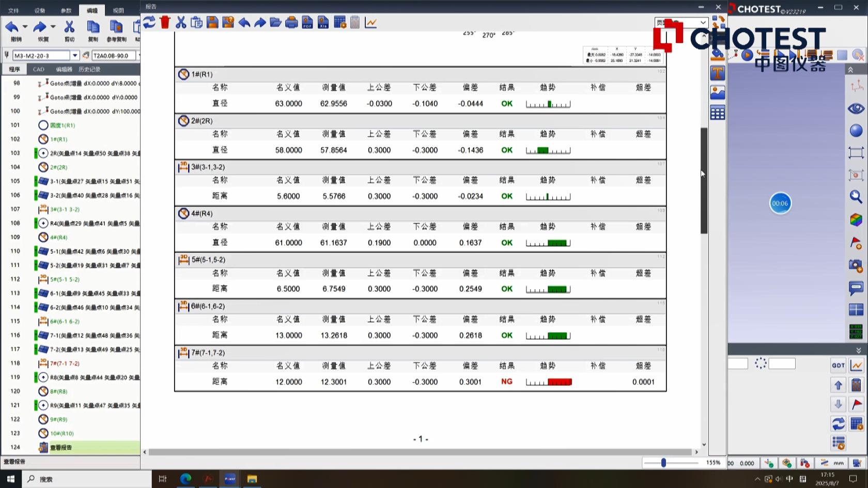Image resolution: width=868 pixels, height=488 pixels.
Task: Open the T2A0.0B-90.0 angle dropdown
Action: [138, 55]
